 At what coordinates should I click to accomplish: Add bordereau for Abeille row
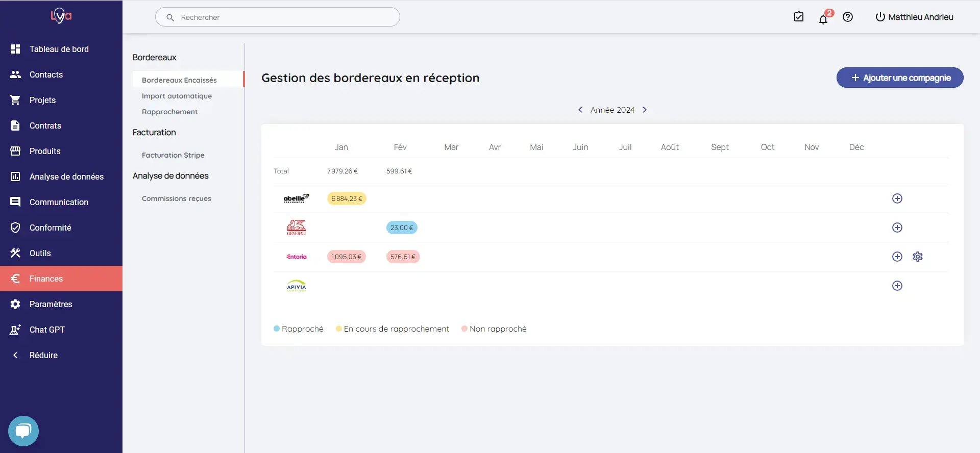coord(897,198)
